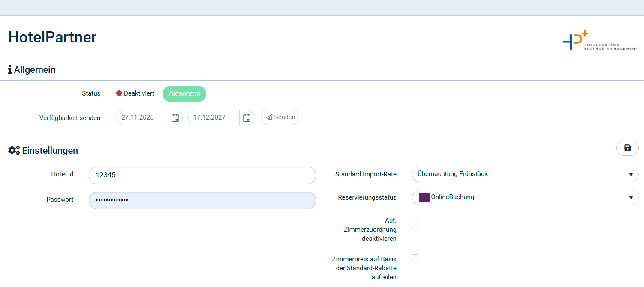
Task: Select the 17.12.2027 end date field
Action: (213, 117)
